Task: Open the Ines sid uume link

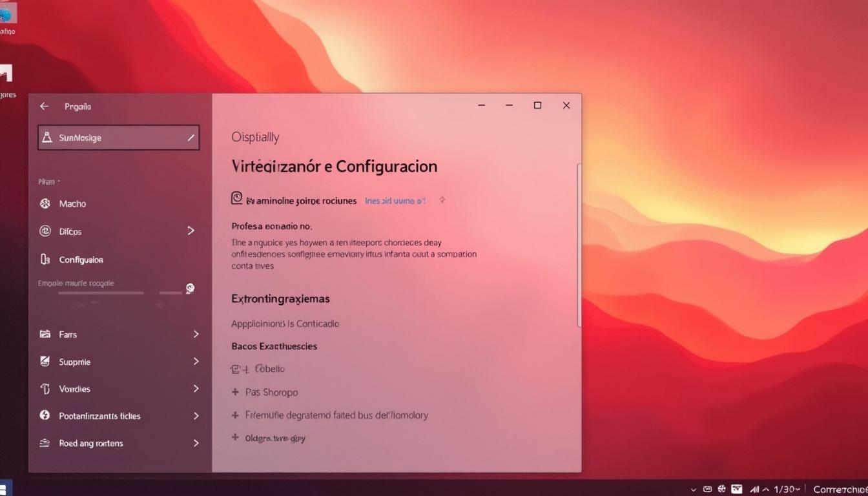Action: tap(394, 201)
